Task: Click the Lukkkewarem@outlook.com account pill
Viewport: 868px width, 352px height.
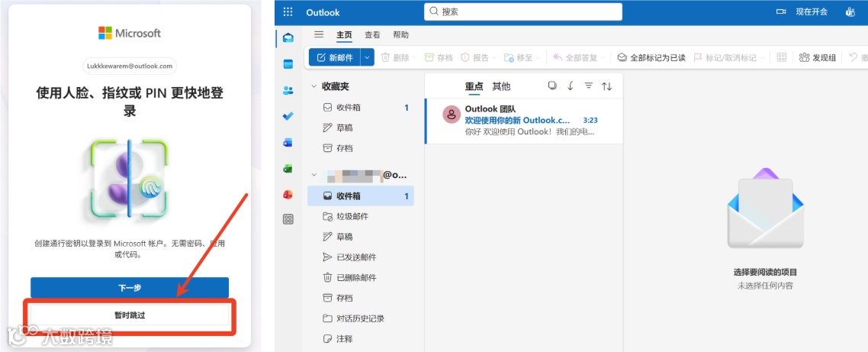Action: [x=130, y=66]
